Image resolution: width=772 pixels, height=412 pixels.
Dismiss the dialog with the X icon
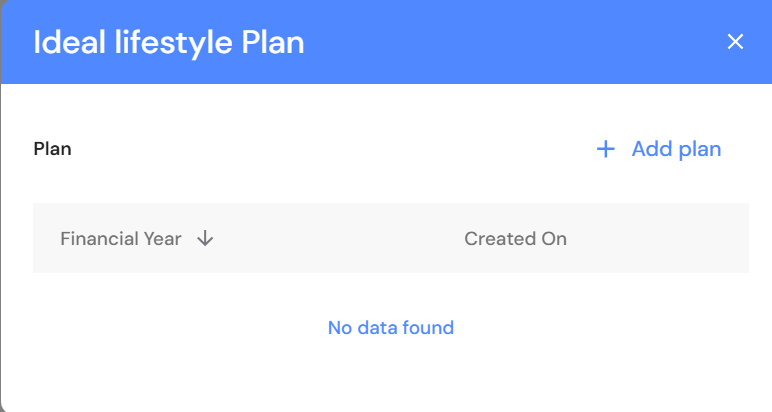tap(735, 42)
